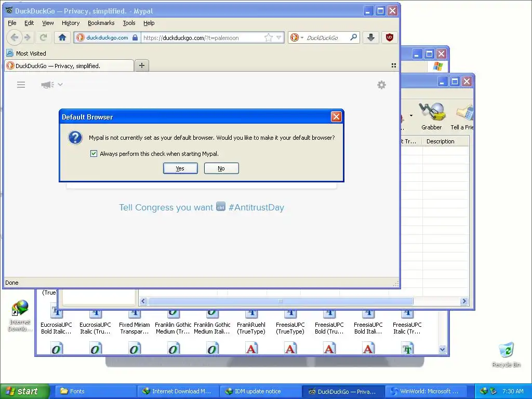Select the FreesiaUPC Bold font file
532x399 pixels.
point(329,322)
